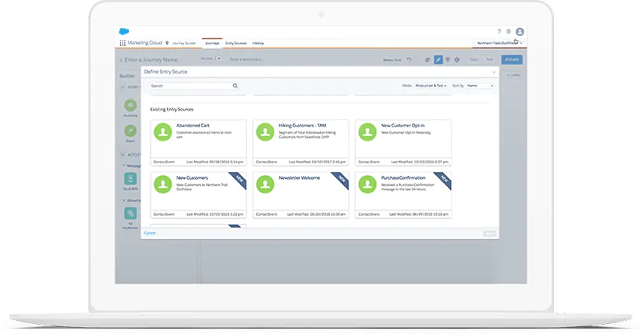This screenshot has height=336, width=644.
Task: Select the Abandoned Cart entry source icon
Action: (x=163, y=132)
